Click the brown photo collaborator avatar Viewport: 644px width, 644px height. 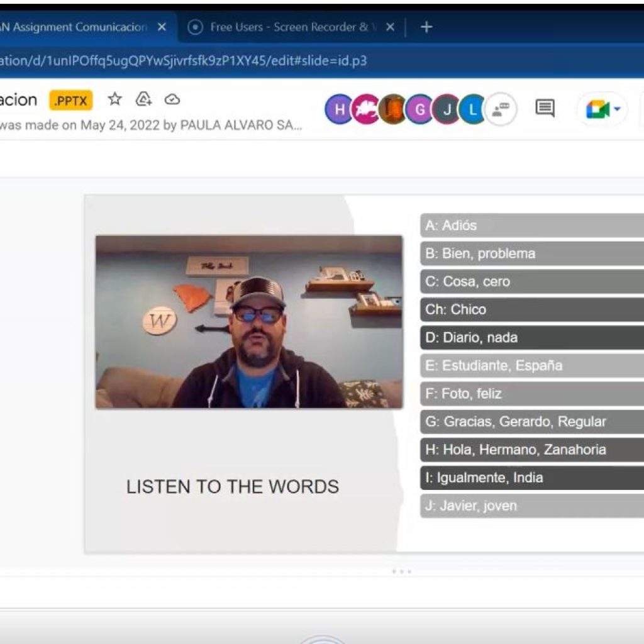[x=392, y=109]
